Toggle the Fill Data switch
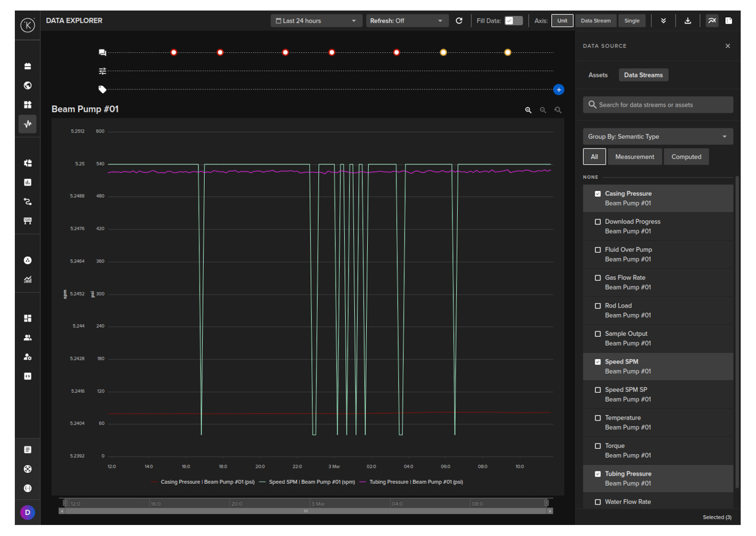This screenshot has height=536, width=756. click(513, 21)
